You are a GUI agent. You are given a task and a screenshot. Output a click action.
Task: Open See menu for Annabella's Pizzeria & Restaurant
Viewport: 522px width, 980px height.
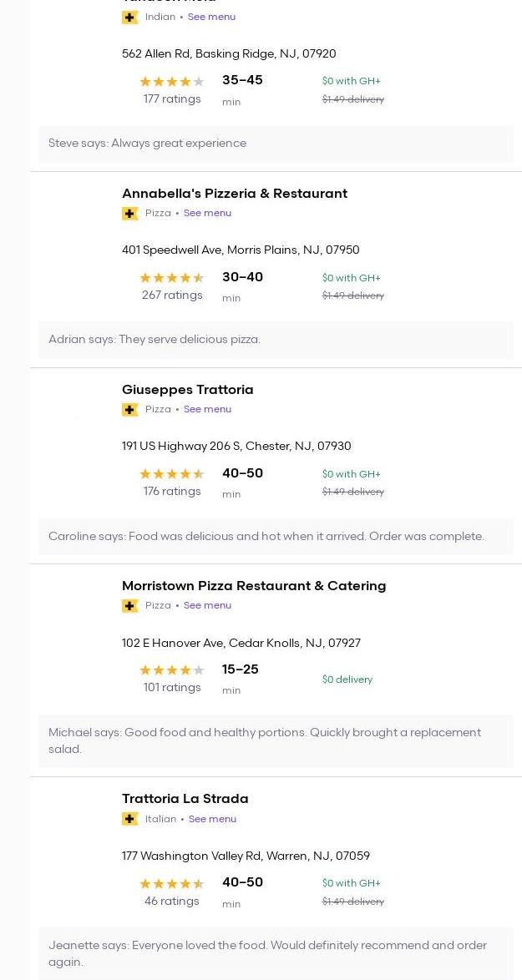[207, 213]
